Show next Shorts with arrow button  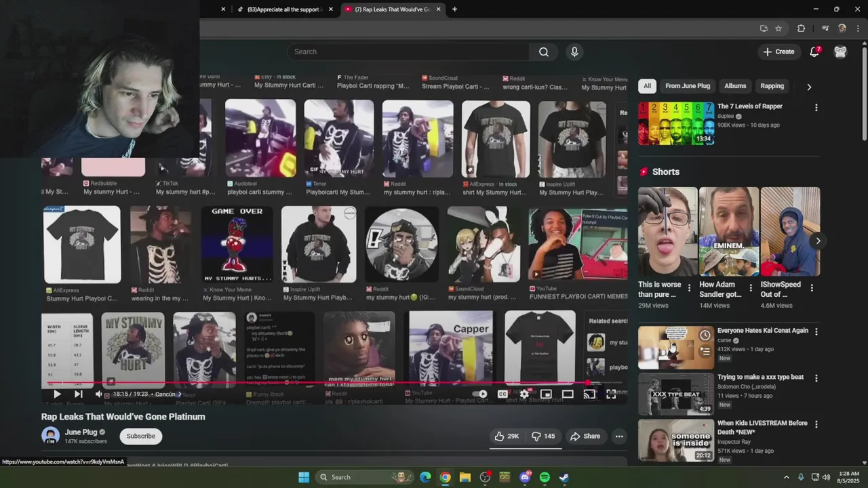818,241
